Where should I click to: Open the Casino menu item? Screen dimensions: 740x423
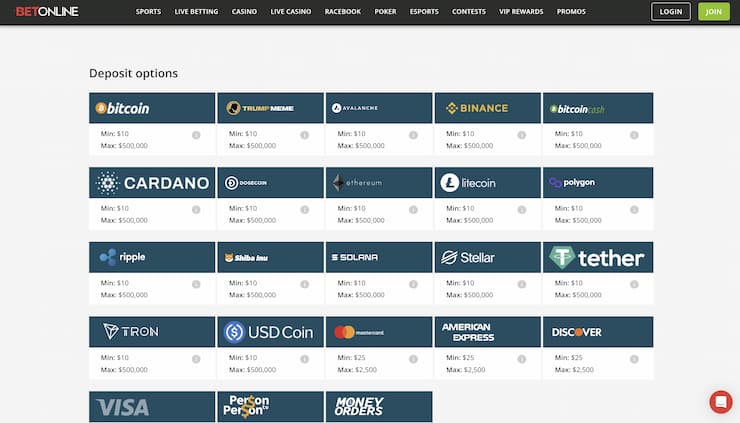(244, 11)
